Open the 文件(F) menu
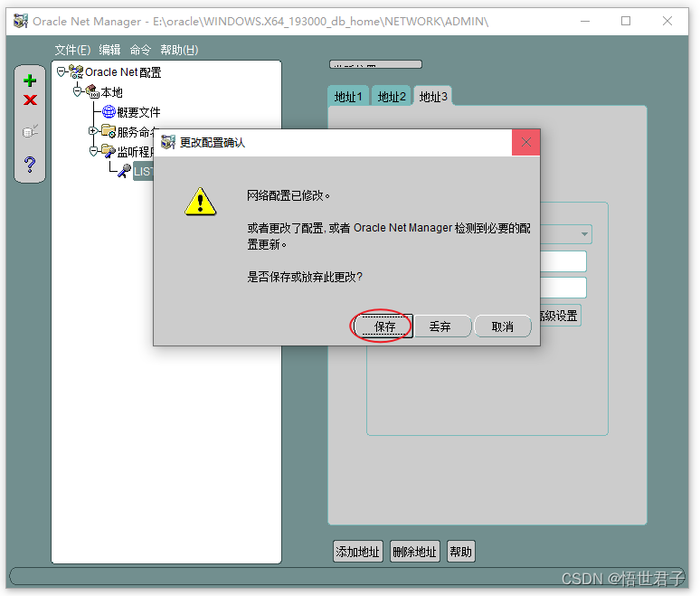Image resolution: width=700 pixels, height=596 pixels. pyautogui.click(x=72, y=50)
